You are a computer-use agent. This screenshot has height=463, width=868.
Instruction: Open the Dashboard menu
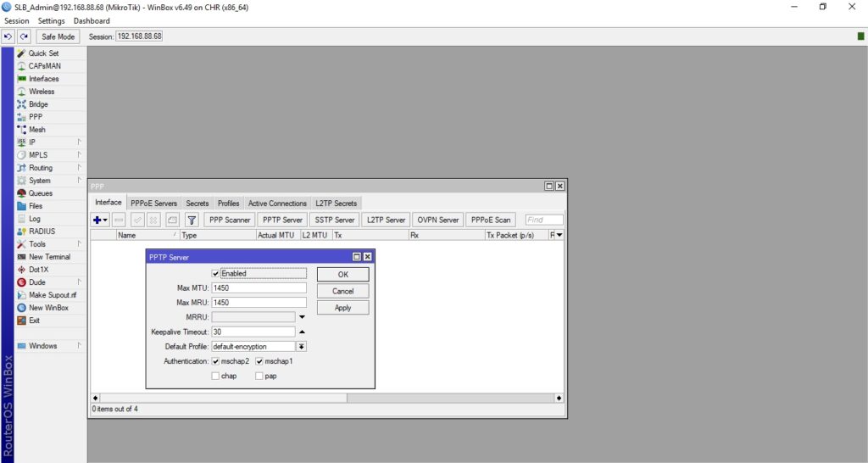92,21
